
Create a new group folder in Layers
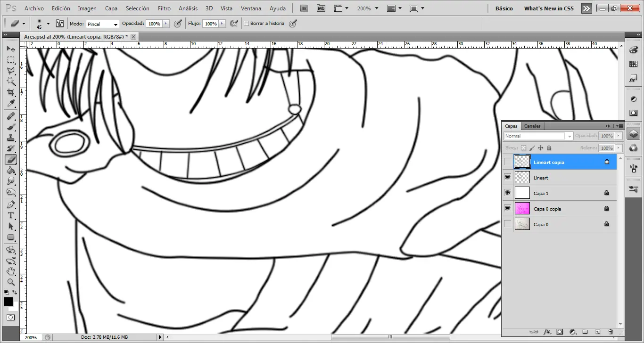pos(585,332)
